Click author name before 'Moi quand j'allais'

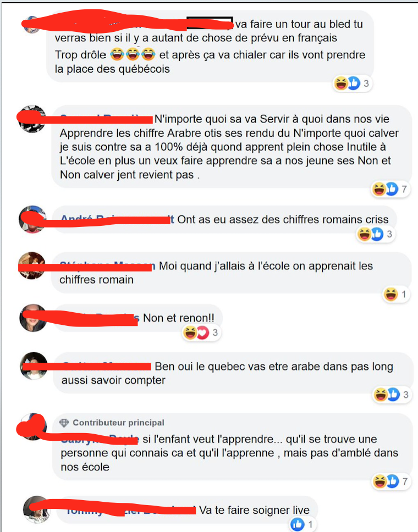tap(108, 266)
